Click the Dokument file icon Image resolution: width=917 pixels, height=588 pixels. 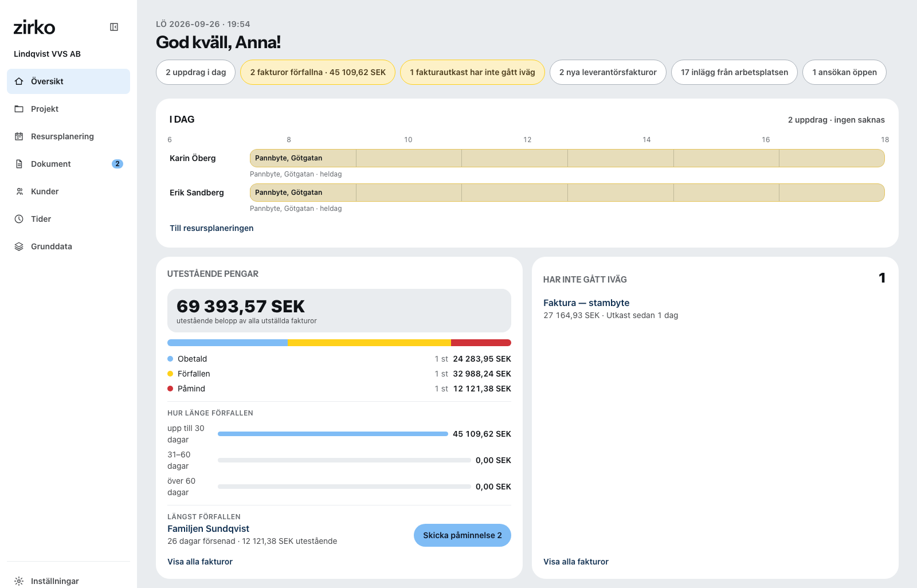[x=19, y=164]
